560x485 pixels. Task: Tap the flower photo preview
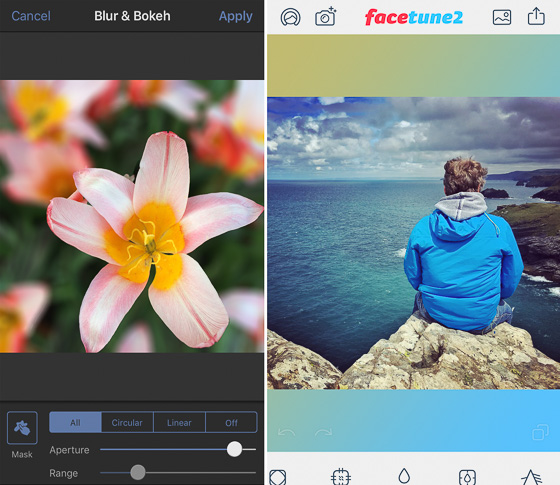(x=132, y=216)
